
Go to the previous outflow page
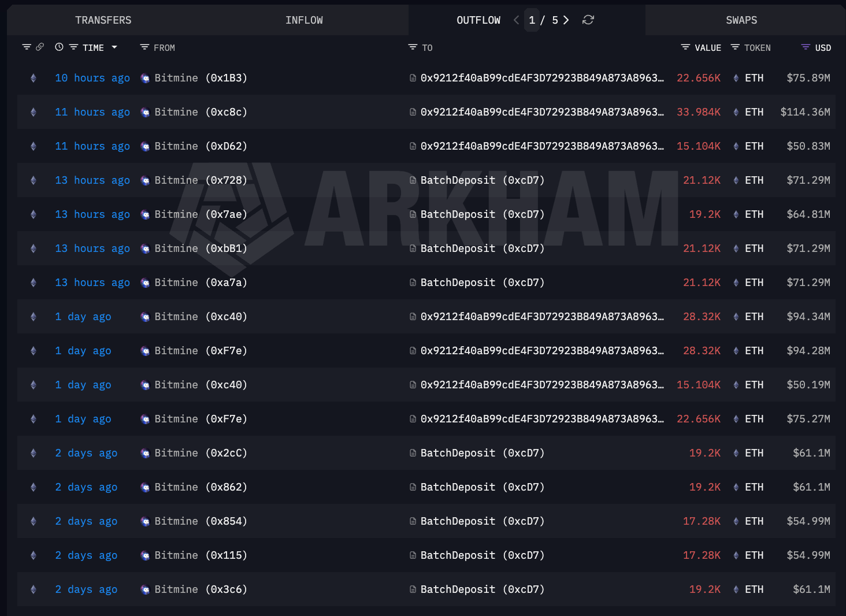click(x=516, y=20)
